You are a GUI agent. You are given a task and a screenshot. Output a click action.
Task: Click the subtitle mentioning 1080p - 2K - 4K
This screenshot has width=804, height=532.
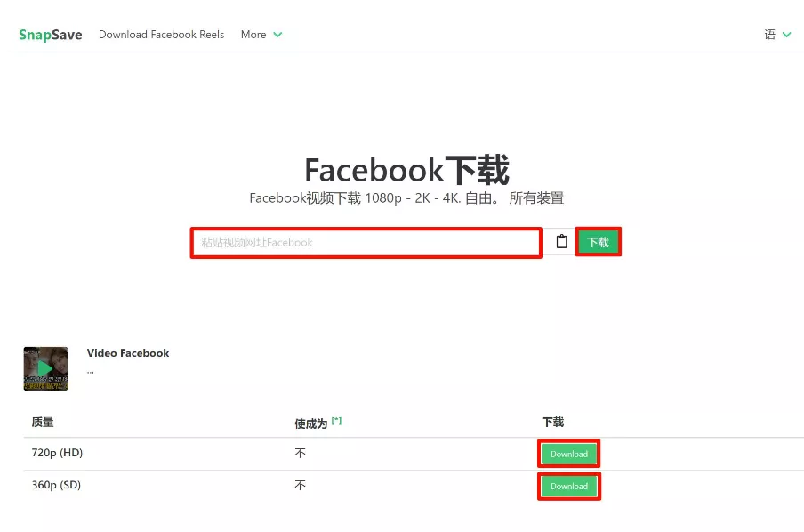coord(406,198)
